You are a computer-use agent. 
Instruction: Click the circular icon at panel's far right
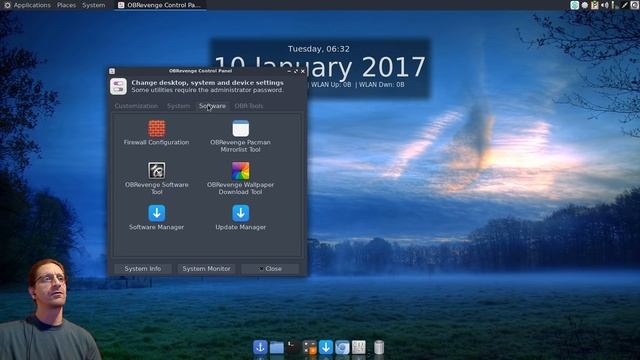pyautogui.click(x=635, y=5)
